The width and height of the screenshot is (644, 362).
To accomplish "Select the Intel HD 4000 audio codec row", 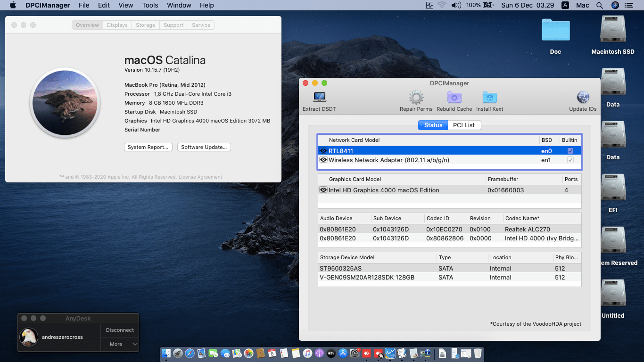I will (450, 238).
